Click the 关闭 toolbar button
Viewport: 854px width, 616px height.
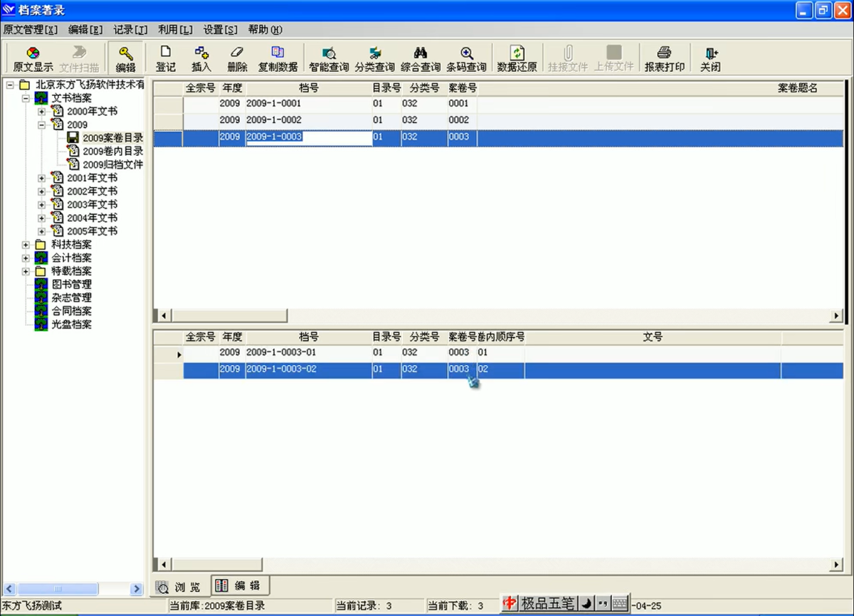710,53
